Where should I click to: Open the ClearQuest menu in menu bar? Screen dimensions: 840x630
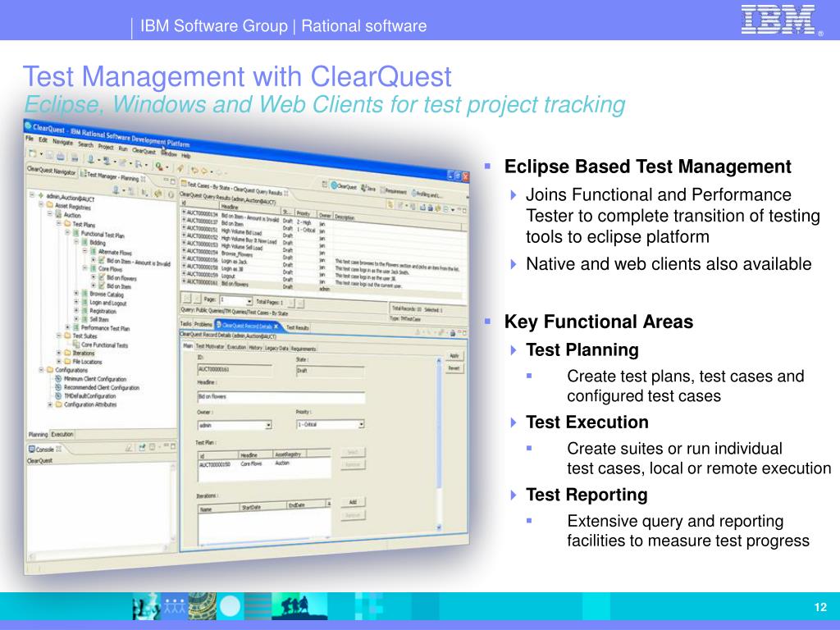(144, 151)
